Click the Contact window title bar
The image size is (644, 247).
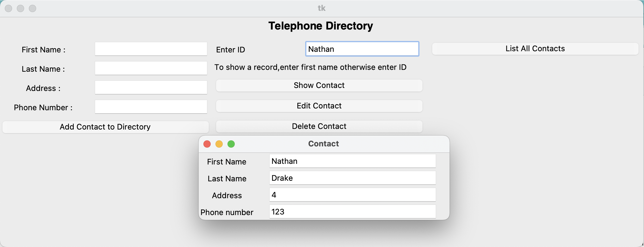point(323,144)
